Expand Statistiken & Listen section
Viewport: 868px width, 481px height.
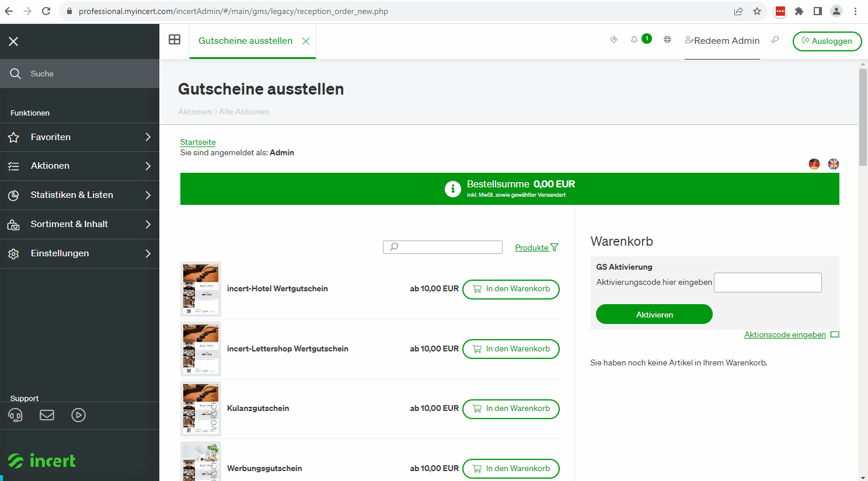click(x=79, y=195)
